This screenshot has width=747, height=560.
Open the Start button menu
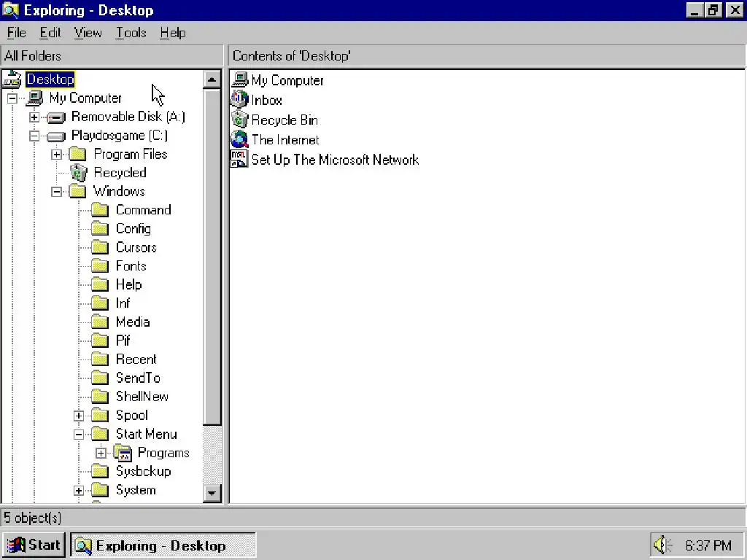34,545
